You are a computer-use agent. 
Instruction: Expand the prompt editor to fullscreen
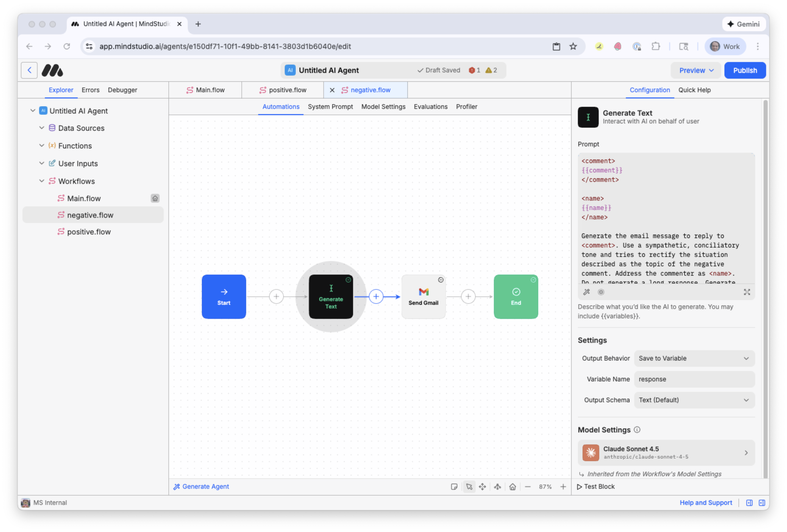coord(747,292)
